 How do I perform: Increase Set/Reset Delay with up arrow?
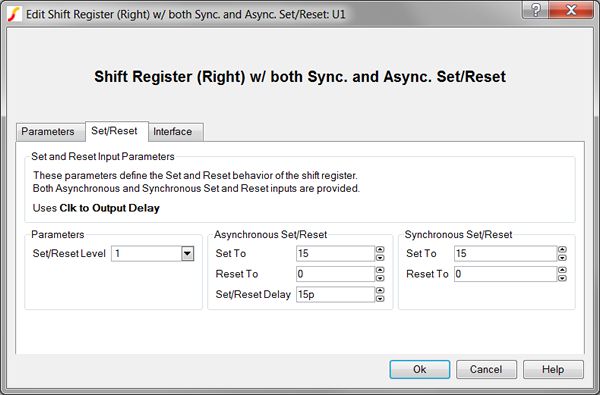point(380,290)
